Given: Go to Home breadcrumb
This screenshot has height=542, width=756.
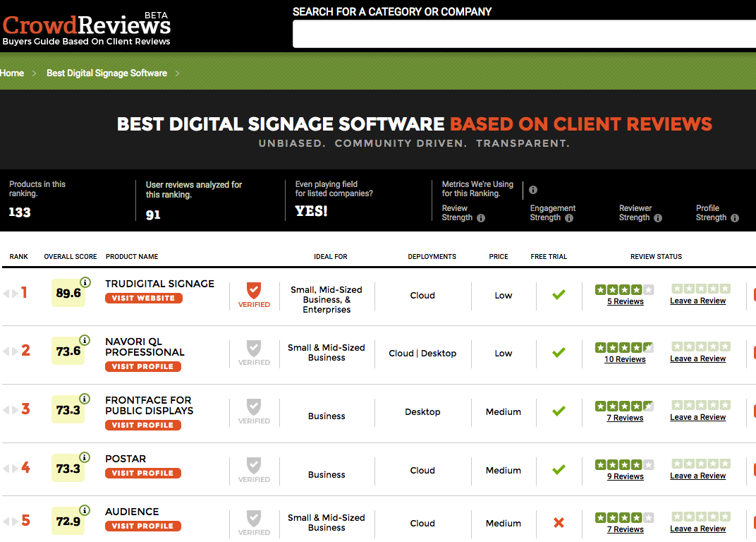Looking at the screenshot, I should 12,73.
